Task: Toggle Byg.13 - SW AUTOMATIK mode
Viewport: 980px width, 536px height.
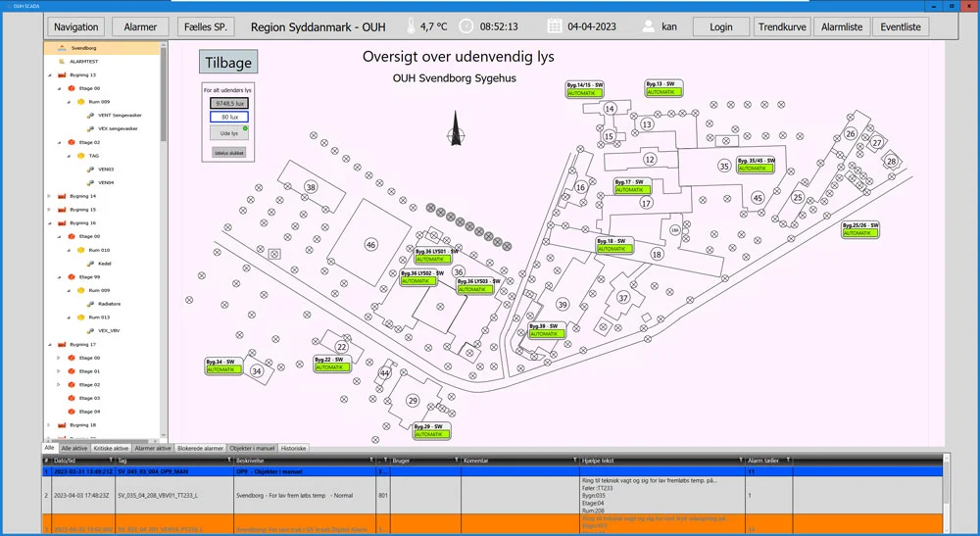Action: click(663, 92)
